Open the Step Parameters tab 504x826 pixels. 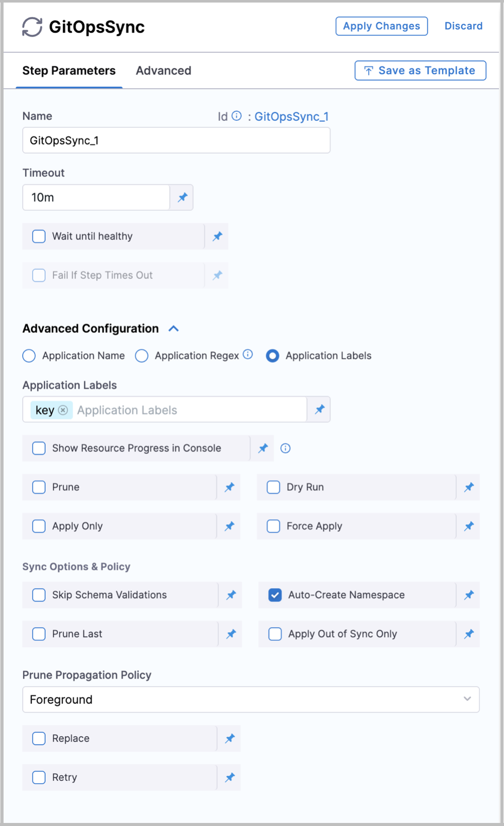[69, 71]
